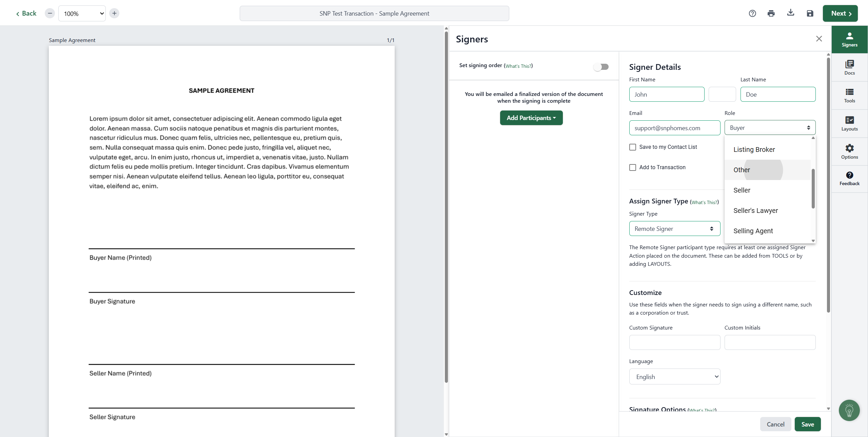Screen dimensions: 868x437
Task: Click the Custom Signature input field
Action: click(x=674, y=342)
